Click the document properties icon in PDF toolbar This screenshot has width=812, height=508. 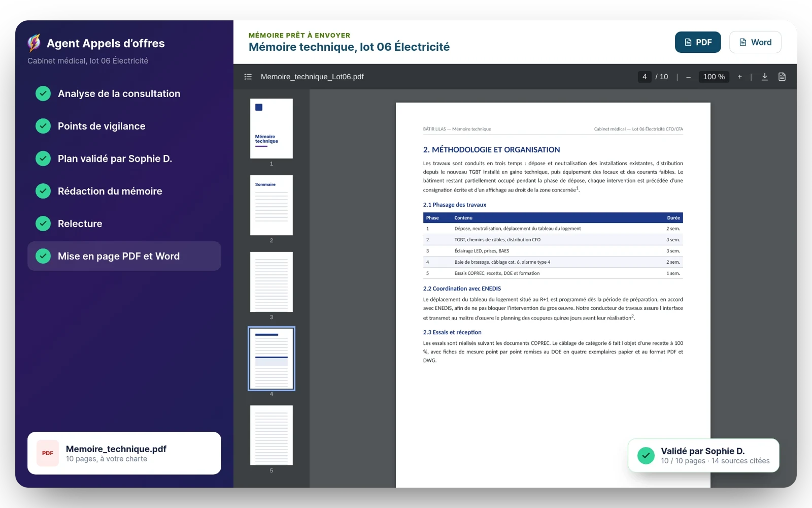click(x=782, y=77)
